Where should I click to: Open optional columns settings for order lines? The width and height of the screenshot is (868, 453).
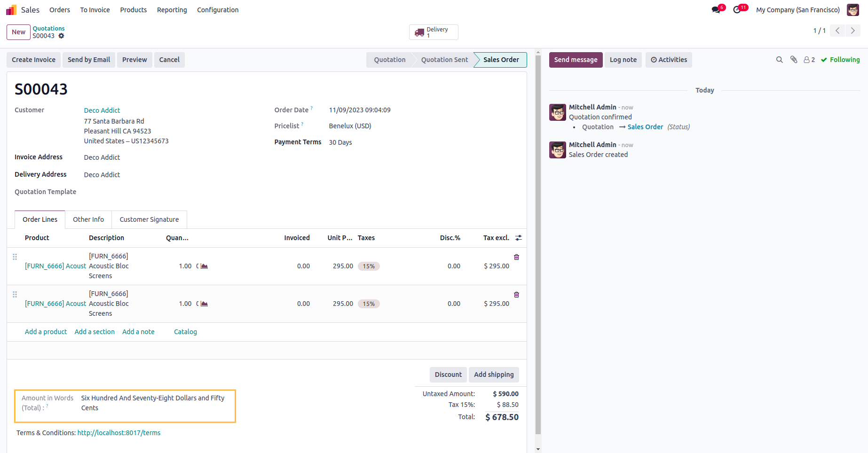click(518, 238)
